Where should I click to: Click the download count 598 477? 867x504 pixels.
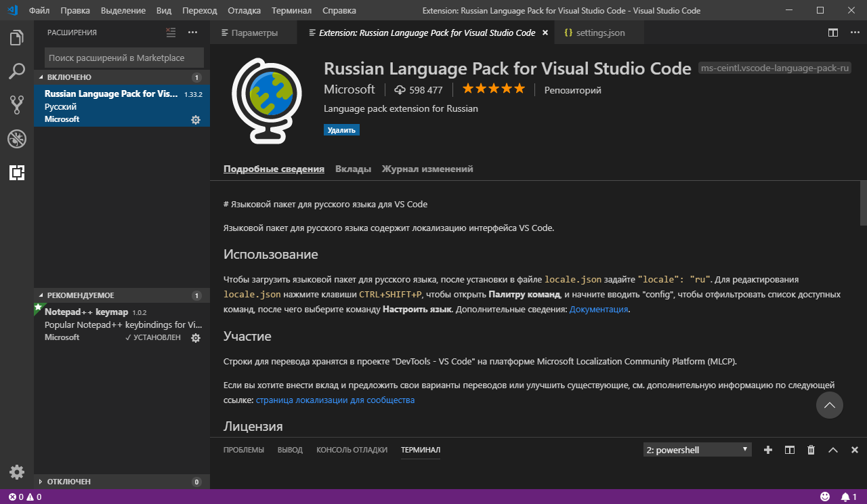click(418, 89)
